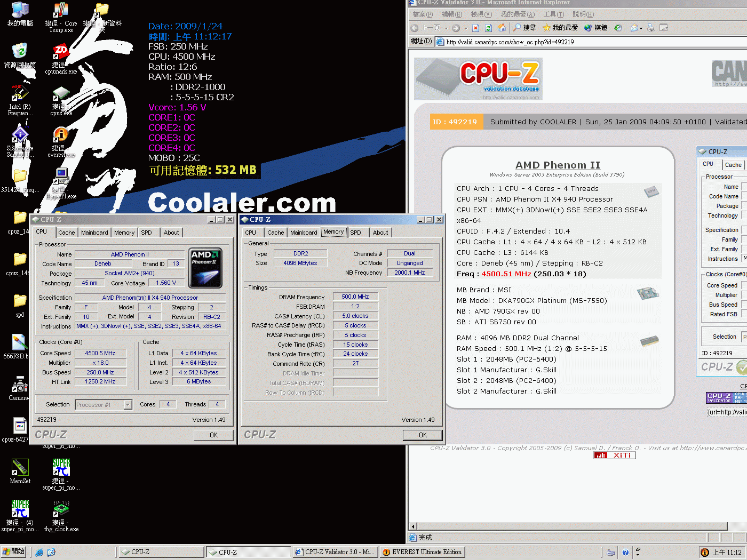Image resolution: width=747 pixels, height=560 pixels.
Task: Open the HyperPI.exe shortcut icon
Action: coord(61,184)
